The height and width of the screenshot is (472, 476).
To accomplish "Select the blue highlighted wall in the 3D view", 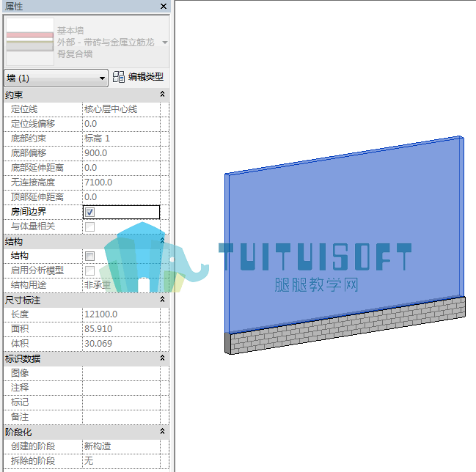I will click(344, 234).
